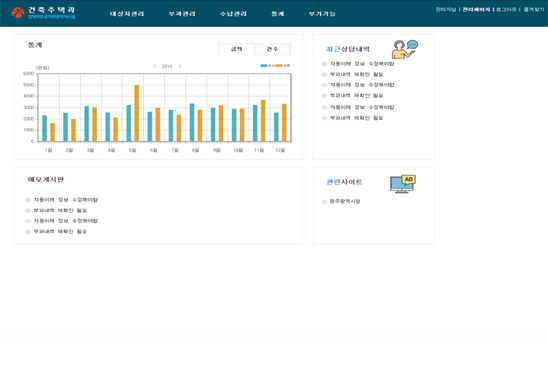Open the 관리페이지 link in the header

(x=476, y=9)
